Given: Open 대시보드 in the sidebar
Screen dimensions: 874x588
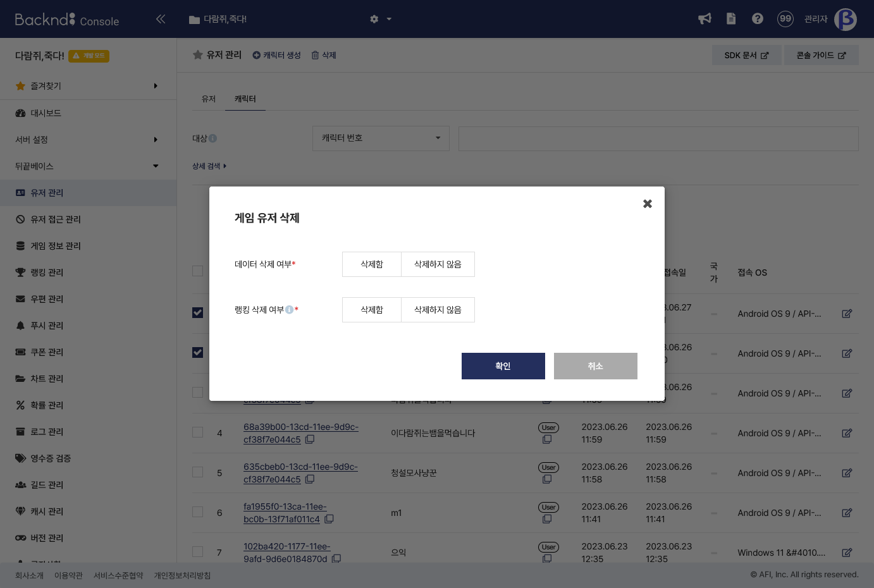Looking at the screenshot, I should click(89, 113).
